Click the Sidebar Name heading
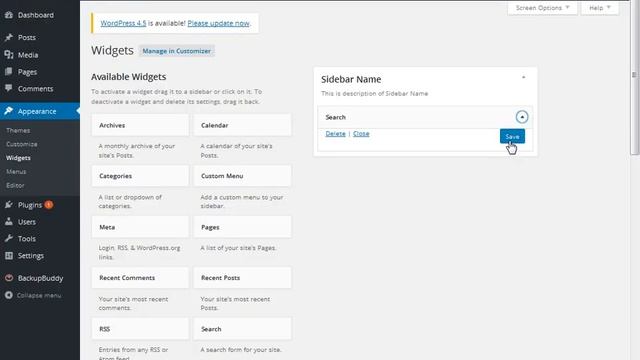This screenshot has height=360, width=640. point(351,79)
